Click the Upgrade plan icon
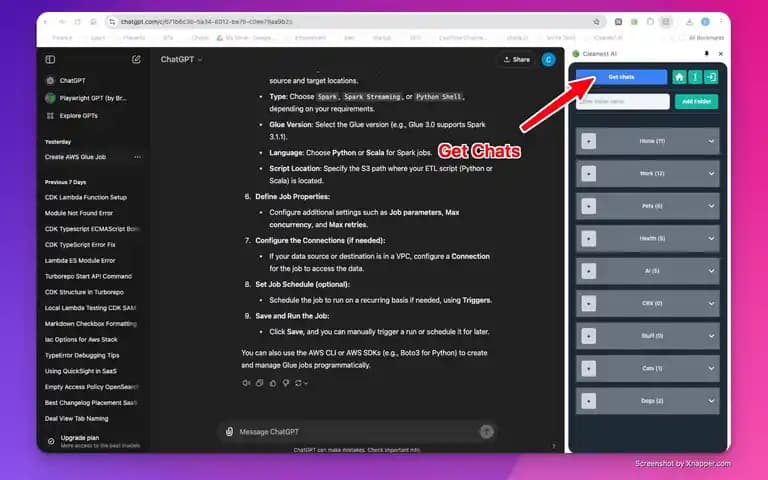Image resolution: width=768 pixels, height=480 pixels. coord(51,441)
